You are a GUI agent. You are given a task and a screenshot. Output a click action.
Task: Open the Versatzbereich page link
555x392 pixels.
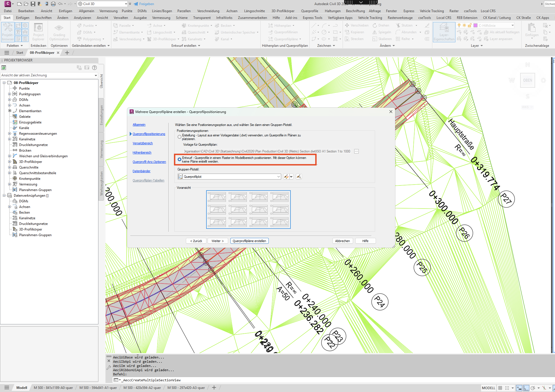pos(143,143)
